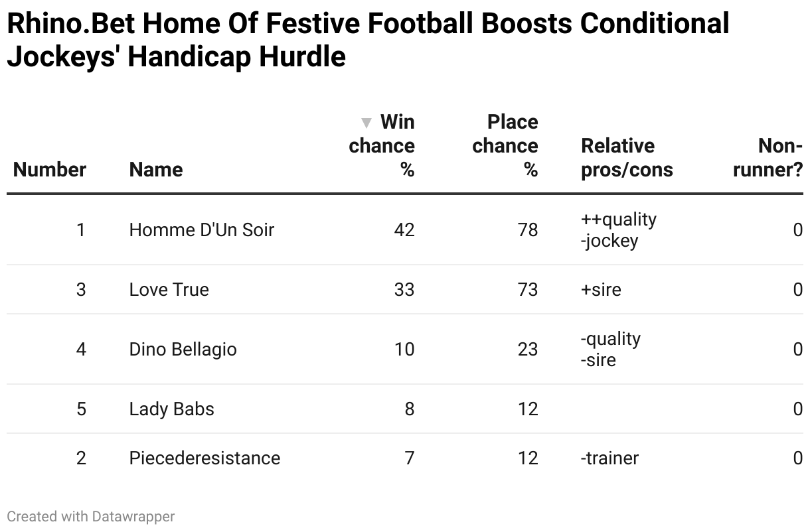
Task: Sort by Number column header
Action: pos(50,170)
